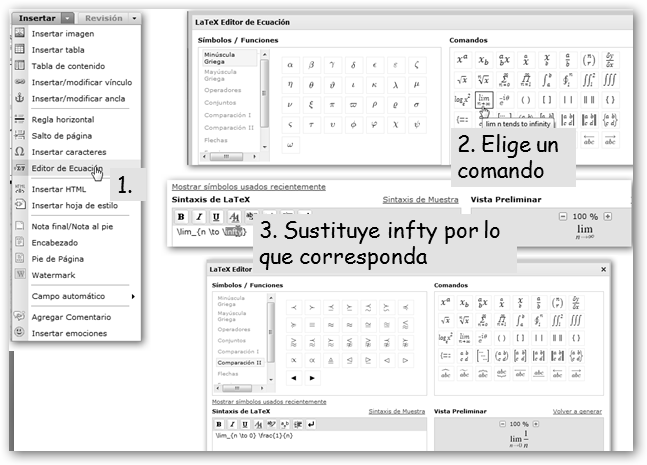
Task: Expand the Campo automático submenu
Action: click(x=133, y=296)
